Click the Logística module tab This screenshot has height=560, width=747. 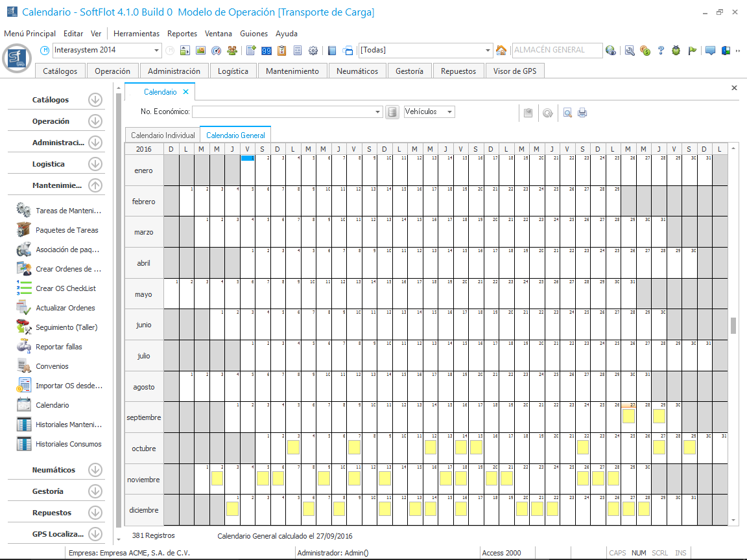tap(233, 71)
